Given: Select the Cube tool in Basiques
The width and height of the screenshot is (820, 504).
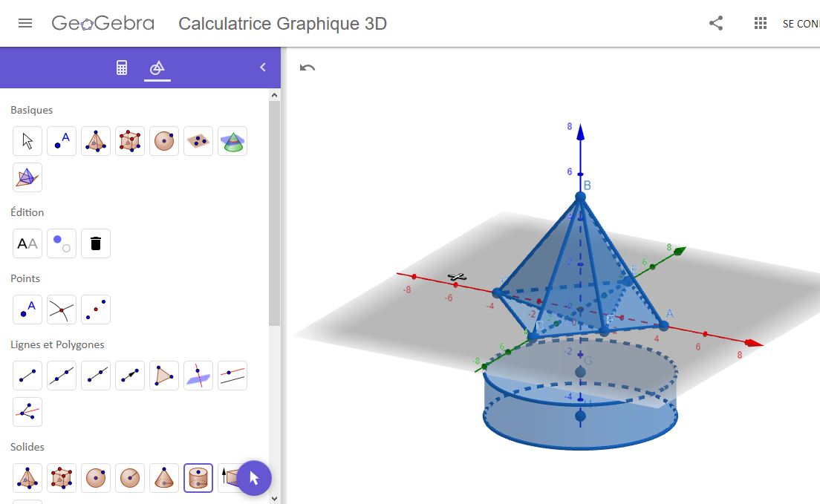Looking at the screenshot, I should click(x=130, y=141).
